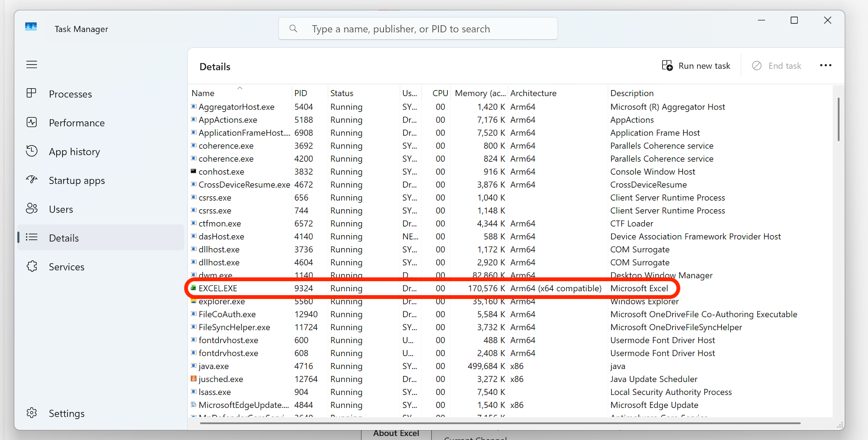Select csrss.exe with PID 656

click(x=511, y=197)
